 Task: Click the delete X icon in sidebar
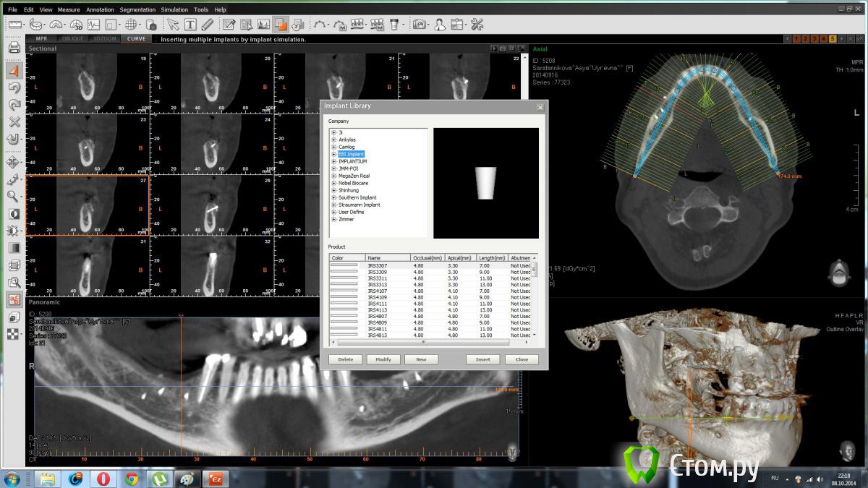[13, 122]
